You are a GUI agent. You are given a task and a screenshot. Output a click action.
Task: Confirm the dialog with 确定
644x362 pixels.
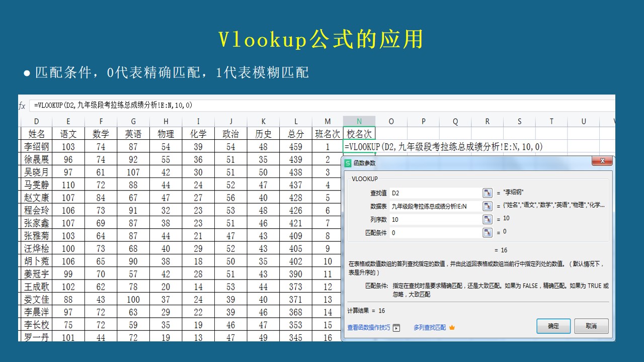point(553,326)
